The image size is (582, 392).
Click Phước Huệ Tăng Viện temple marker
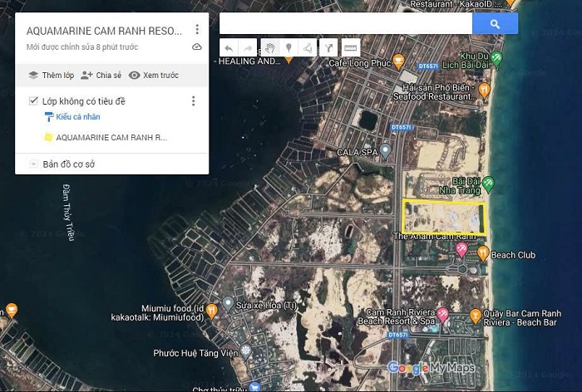click(245, 350)
